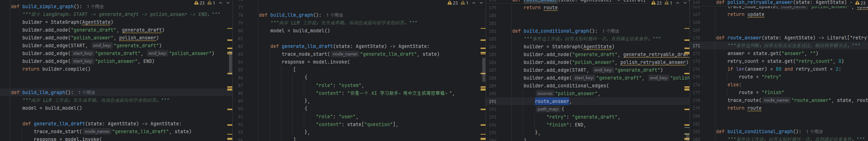
Task: Click the 'path_map:' inlay hint on line 192
Action: point(548,109)
